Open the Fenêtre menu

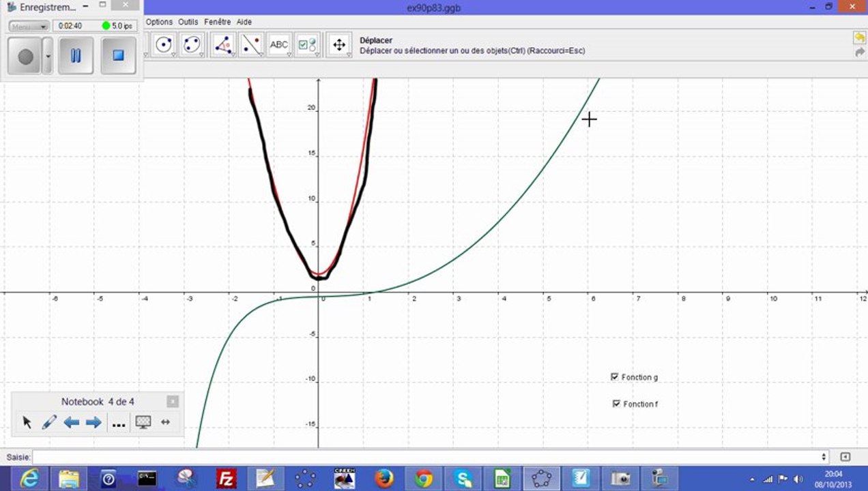point(218,22)
